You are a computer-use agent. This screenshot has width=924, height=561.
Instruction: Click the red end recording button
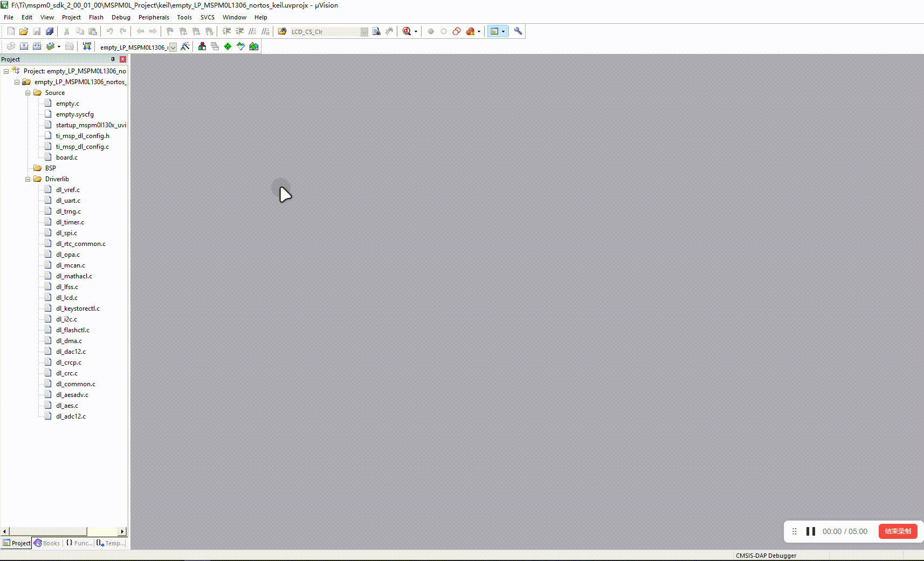pyautogui.click(x=898, y=531)
